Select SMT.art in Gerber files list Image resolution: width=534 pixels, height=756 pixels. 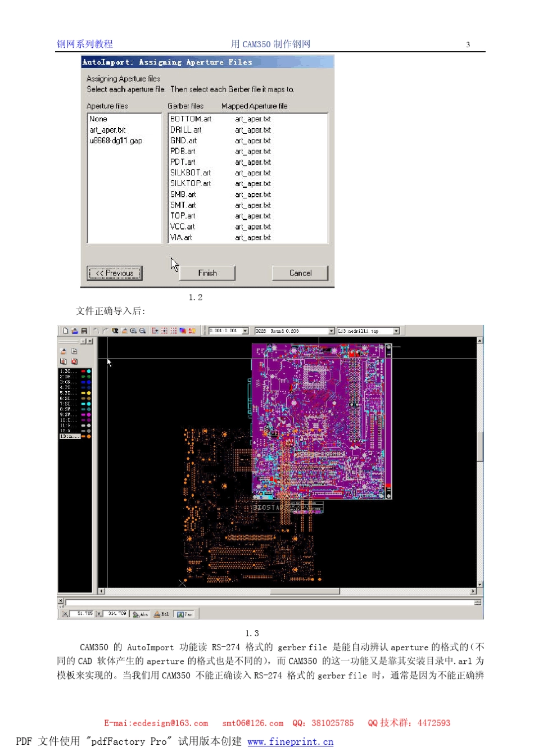[183, 205]
